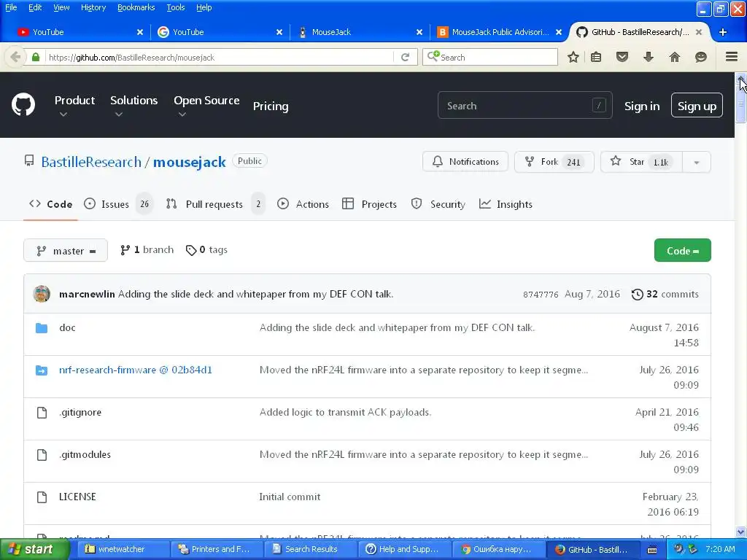
Task: Open the bookmarks list icon
Action: click(x=596, y=57)
